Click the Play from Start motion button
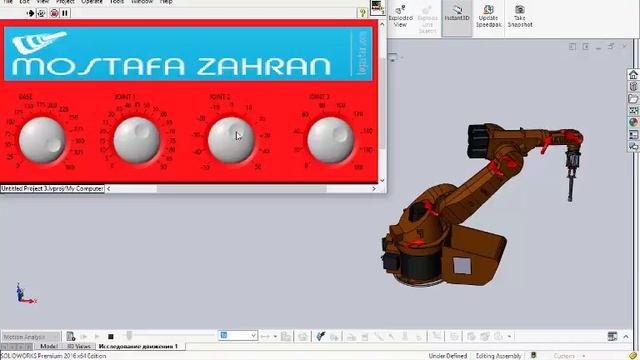The width and height of the screenshot is (640, 360). [x=84, y=336]
